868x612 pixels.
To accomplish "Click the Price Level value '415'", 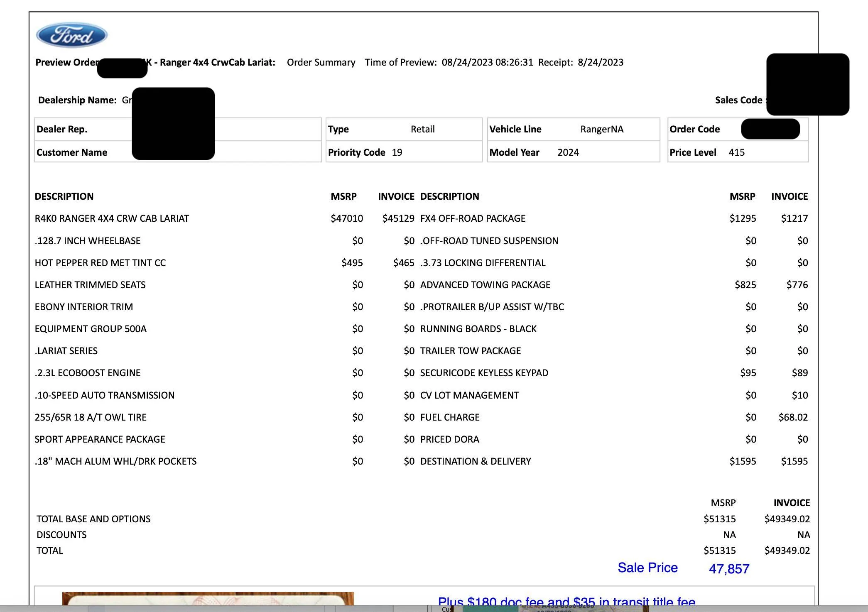I will (737, 152).
